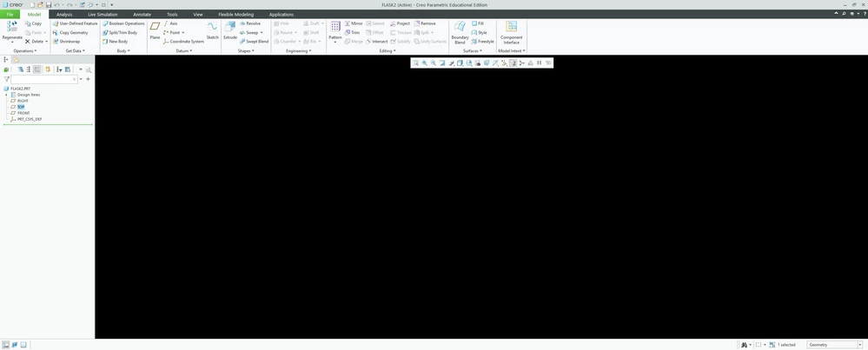Open a file from quick access toolbar

tap(41, 4)
